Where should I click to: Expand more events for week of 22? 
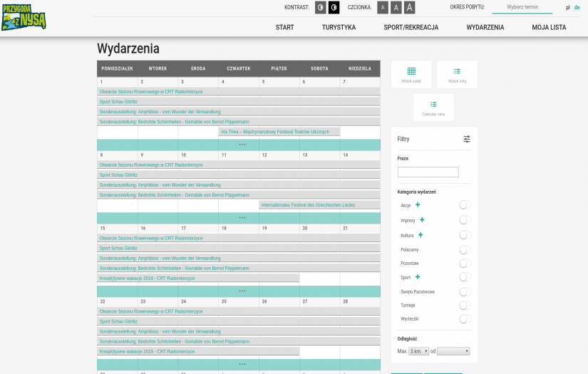pos(239,365)
